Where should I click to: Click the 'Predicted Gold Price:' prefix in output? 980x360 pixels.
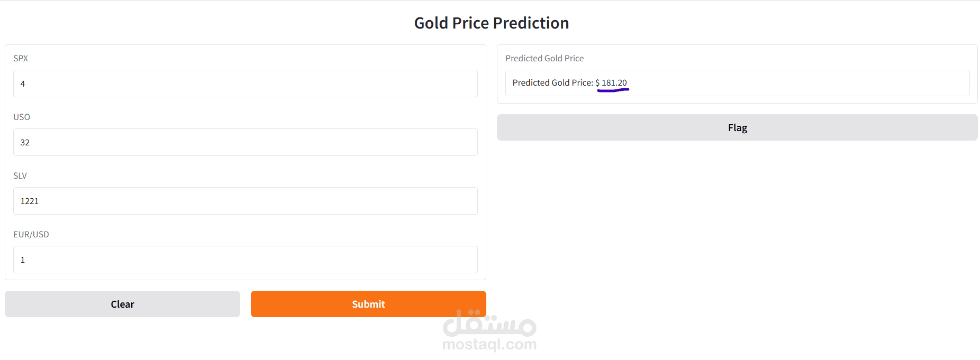tap(553, 82)
